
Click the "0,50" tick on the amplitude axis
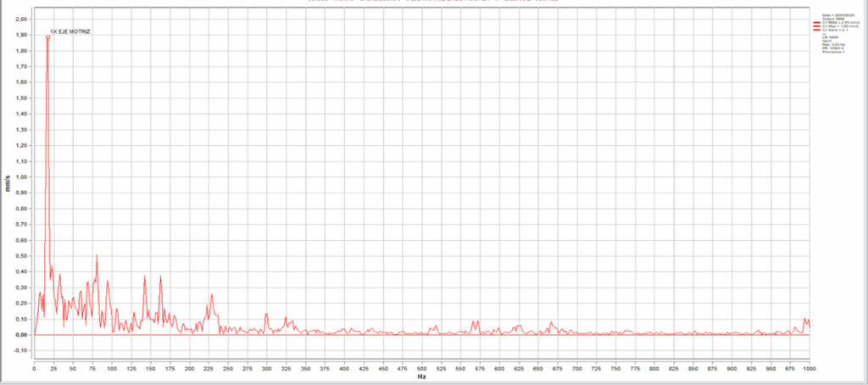[x=21, y=256]
